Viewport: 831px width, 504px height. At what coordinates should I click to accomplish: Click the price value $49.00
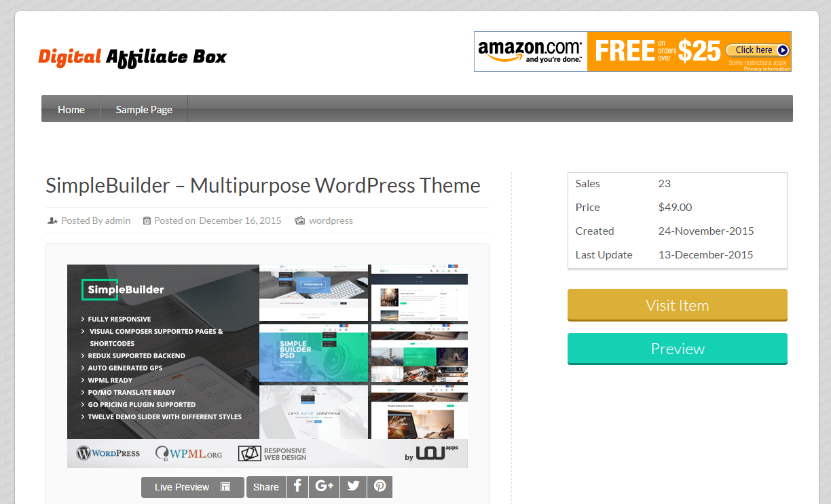676,207
